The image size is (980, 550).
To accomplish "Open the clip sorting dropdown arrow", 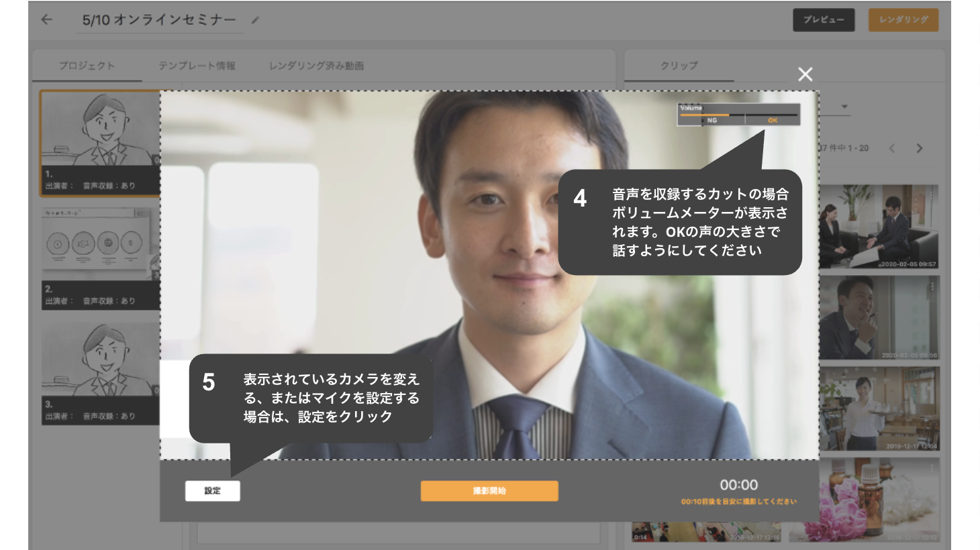I will 844,107.
